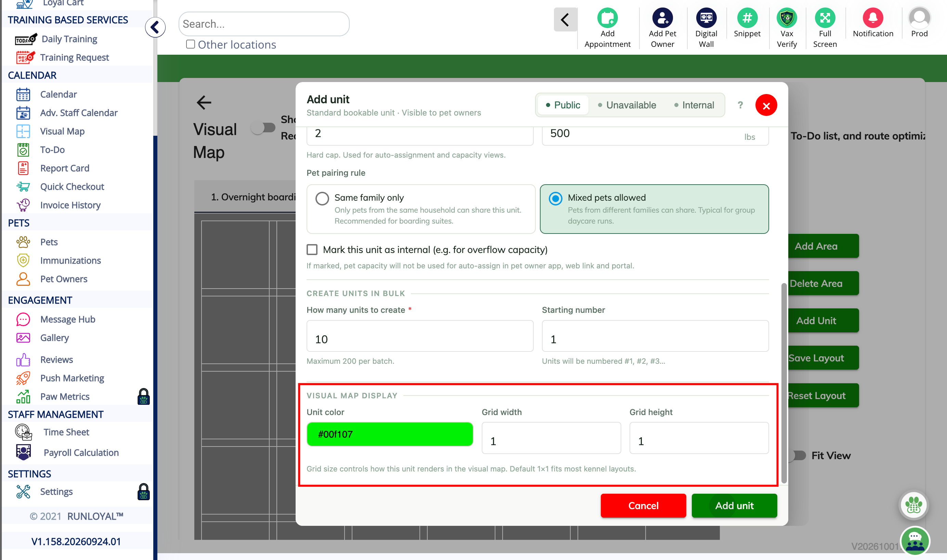The width and height of the screenshot is (947, 560).
Task: Select the Internal status tab
Action: click(x=694, y=105)
